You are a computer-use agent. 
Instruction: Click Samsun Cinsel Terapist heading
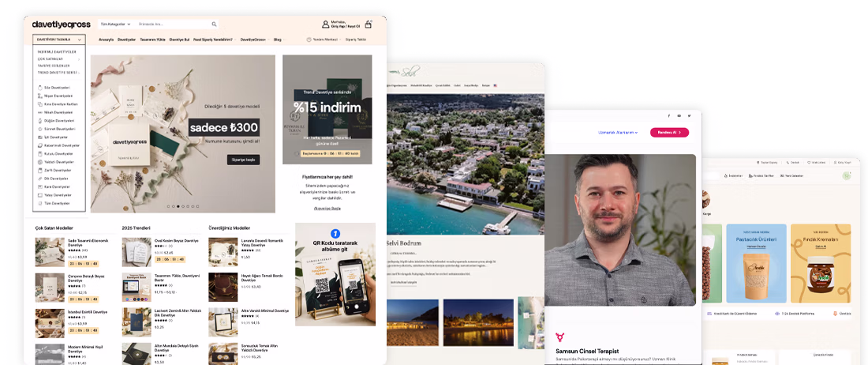pos(587,351)
